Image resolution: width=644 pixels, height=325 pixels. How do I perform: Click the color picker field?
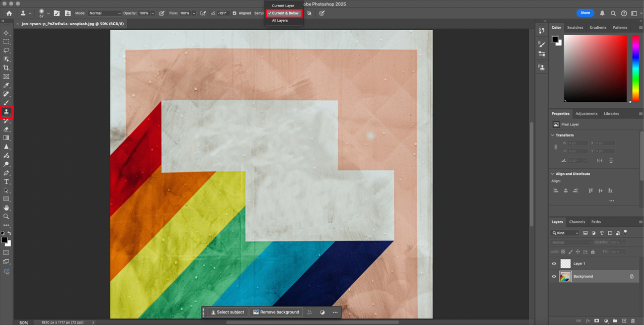[595, 69]
